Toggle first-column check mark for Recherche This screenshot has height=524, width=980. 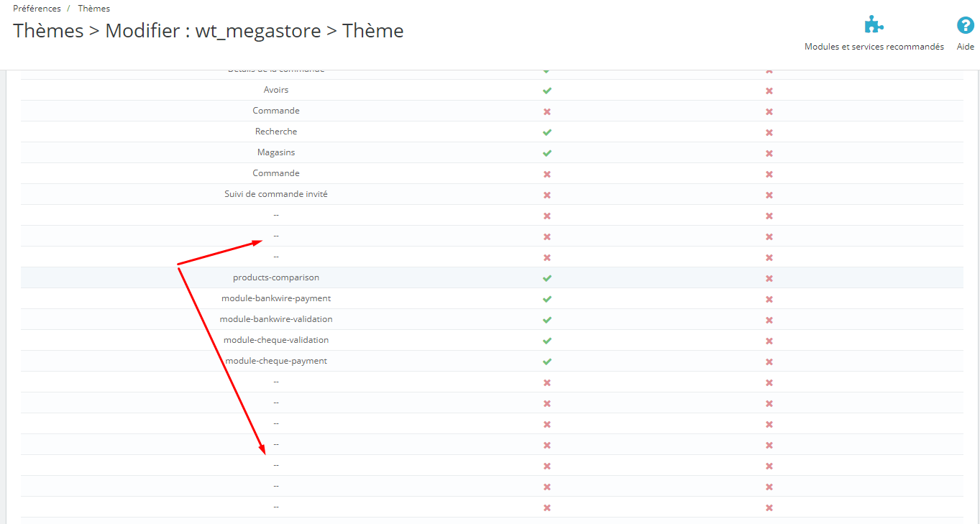click(x=547, y=132)
